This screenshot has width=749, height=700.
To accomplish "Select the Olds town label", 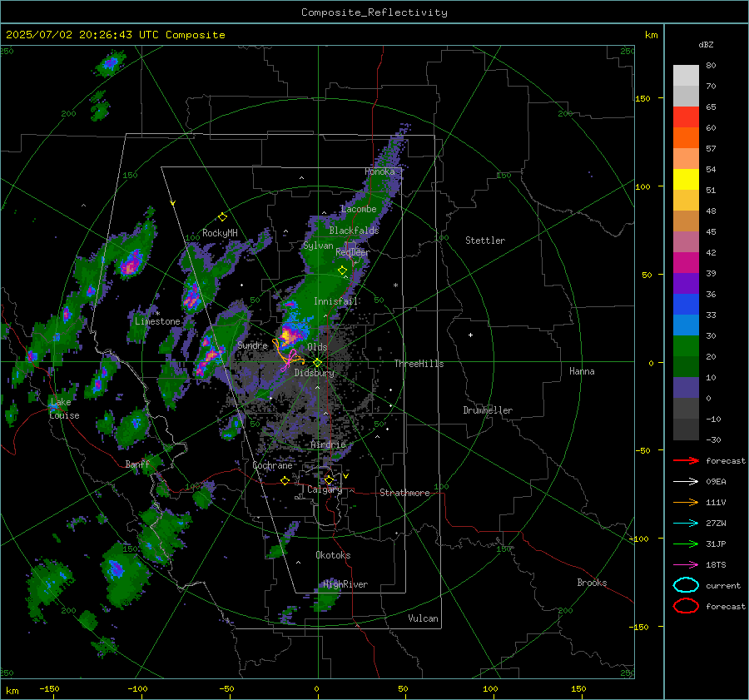I will click(x=317, y=347).
